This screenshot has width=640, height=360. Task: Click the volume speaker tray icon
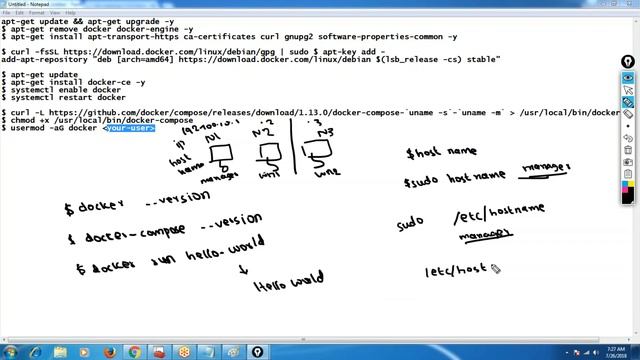(596, 353)
